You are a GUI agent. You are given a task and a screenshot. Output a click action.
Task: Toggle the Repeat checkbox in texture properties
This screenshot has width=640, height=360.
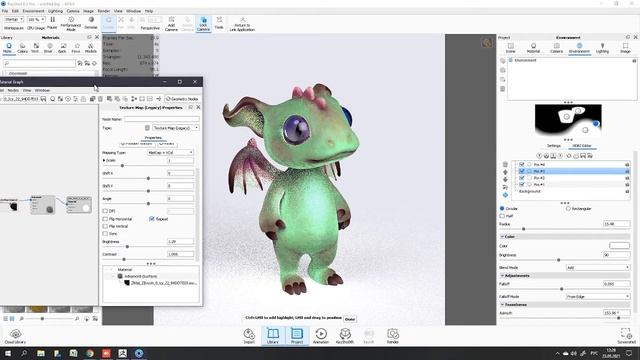click(x=152, y=219)
